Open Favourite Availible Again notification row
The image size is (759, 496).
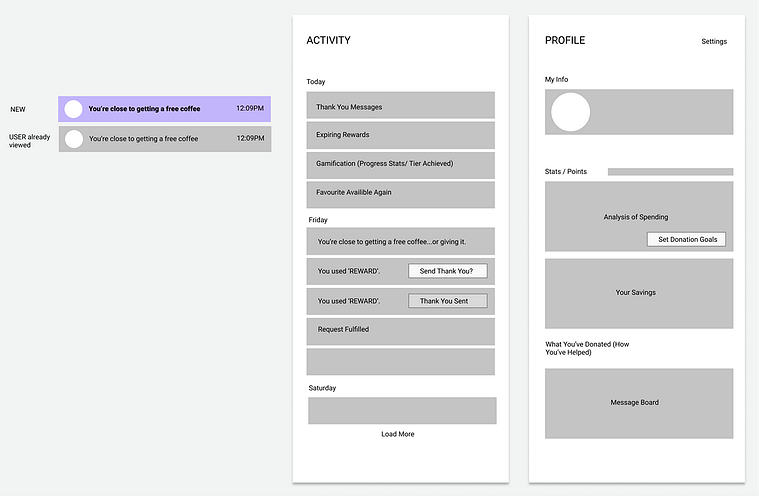coord(400,195)
